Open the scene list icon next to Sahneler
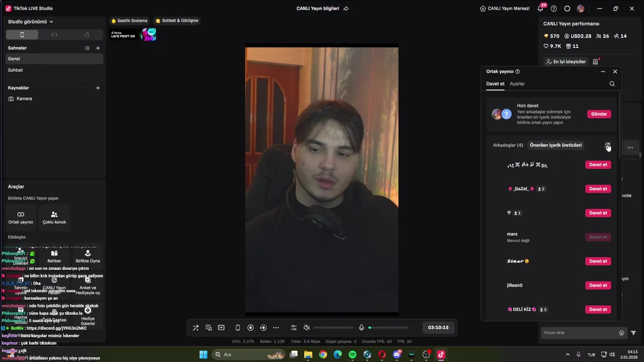This screenshot has height=362, width=644. point(87,48)
